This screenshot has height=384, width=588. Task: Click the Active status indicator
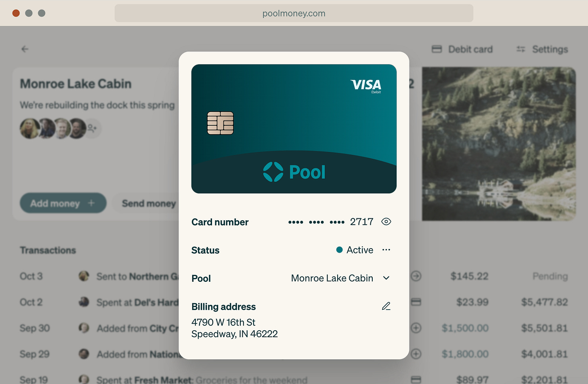pyautogui.click(x=355, y=250)
